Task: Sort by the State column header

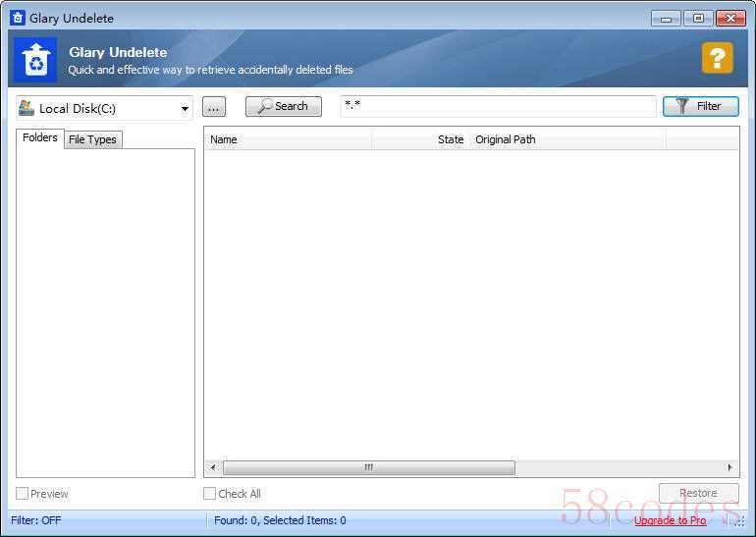Action: pyautogui.click(x=419, y=139)
